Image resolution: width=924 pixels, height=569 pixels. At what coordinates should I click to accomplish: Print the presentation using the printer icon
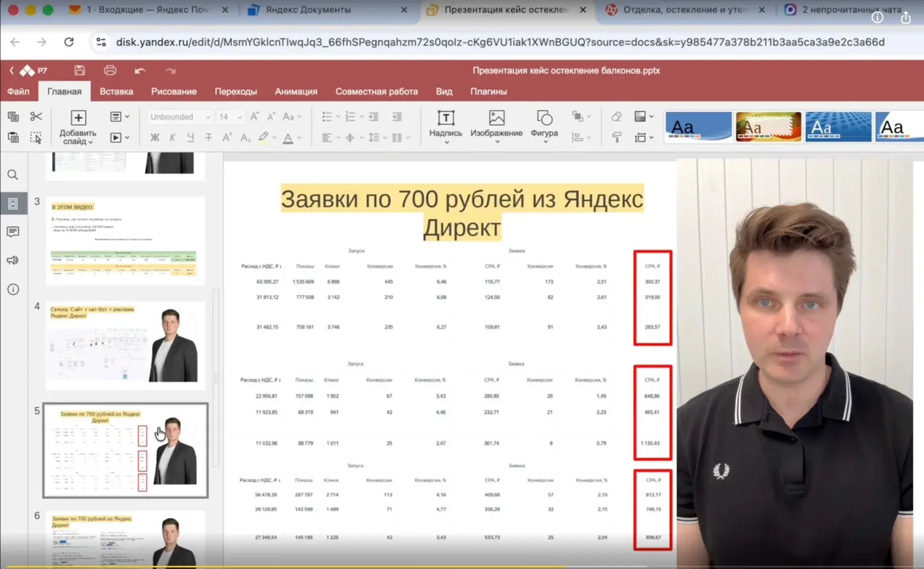[110, 70]
